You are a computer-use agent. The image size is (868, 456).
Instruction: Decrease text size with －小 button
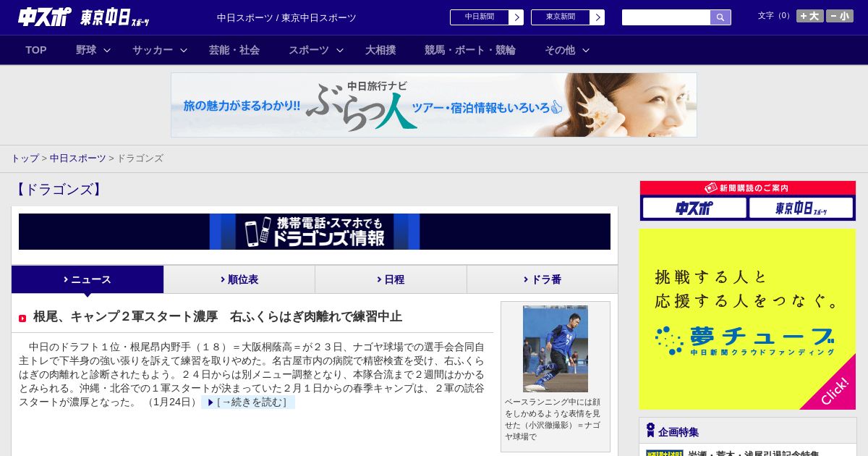[840, 16]
